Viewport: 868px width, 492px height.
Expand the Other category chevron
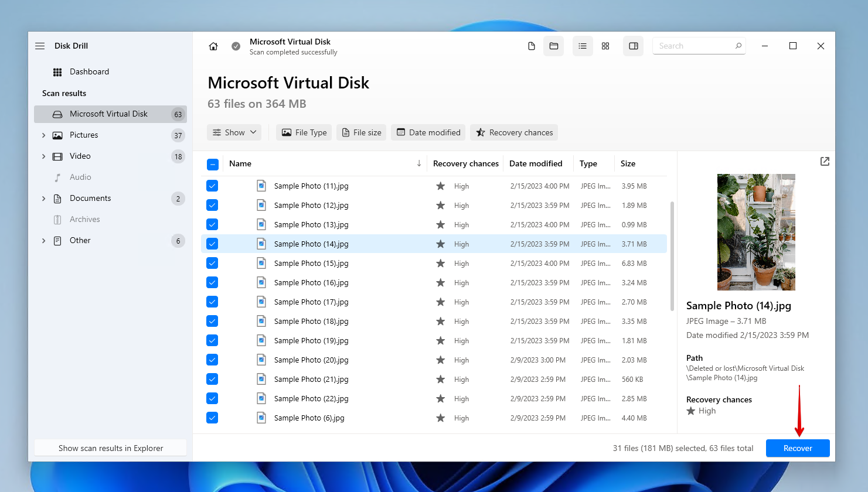pos(43,241)
